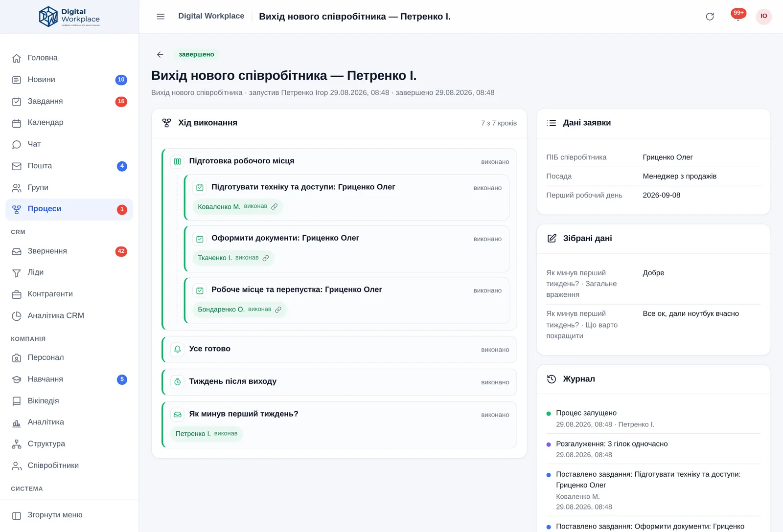Open step Підготувати техніку та доступи
Viewport: 783px width, 532px height.
tap(346, 198)
